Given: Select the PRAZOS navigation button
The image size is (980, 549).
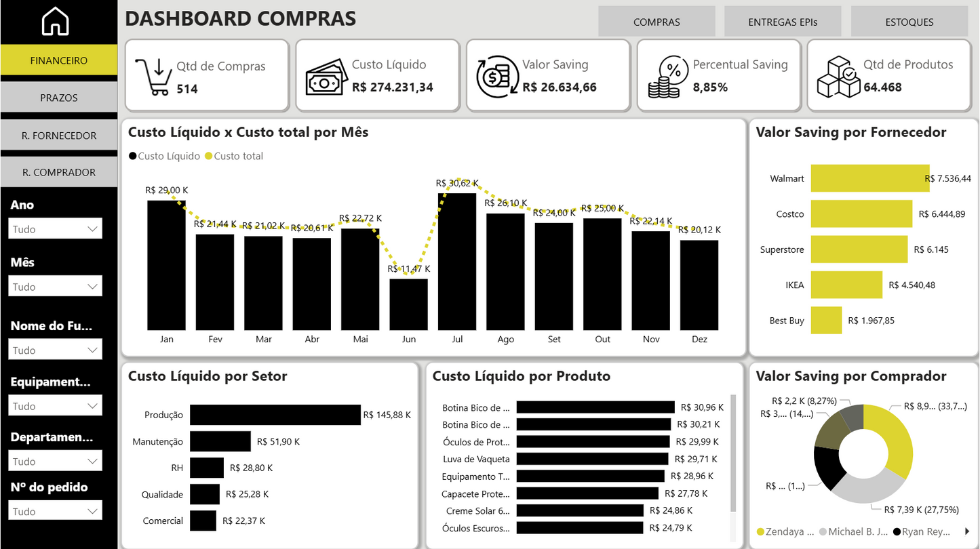Looking at the screenshot, I should click(x=58, y=98).
